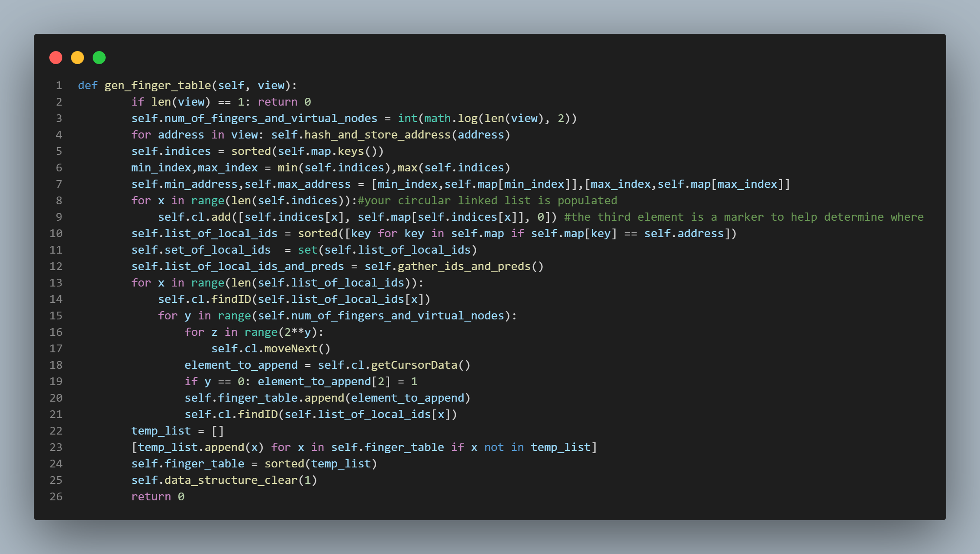Click 'min_index,max_index' on line 6
This screenshot has height=554, width=980.
[x=195, y=167]
